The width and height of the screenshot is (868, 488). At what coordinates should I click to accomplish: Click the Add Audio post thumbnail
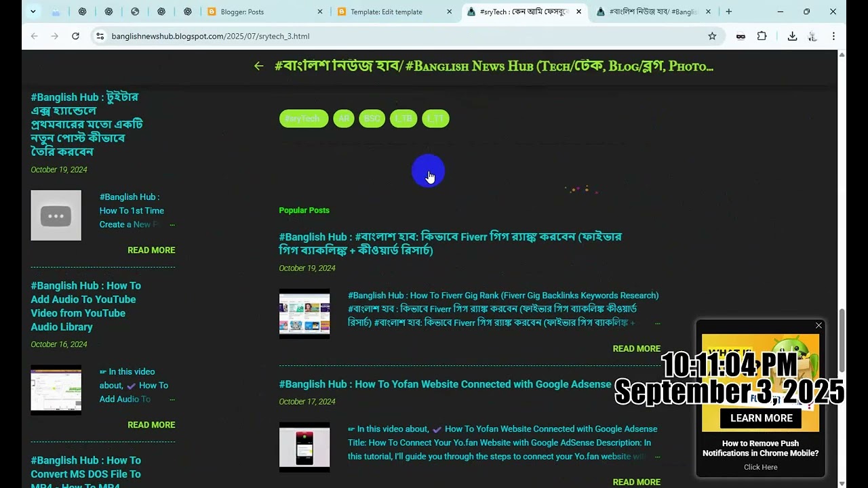click(56, 390)
